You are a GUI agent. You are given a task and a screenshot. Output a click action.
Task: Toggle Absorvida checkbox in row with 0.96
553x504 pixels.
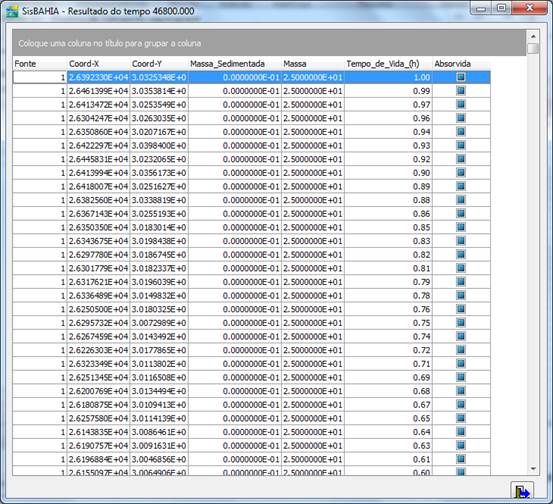(x=461, y=118)
